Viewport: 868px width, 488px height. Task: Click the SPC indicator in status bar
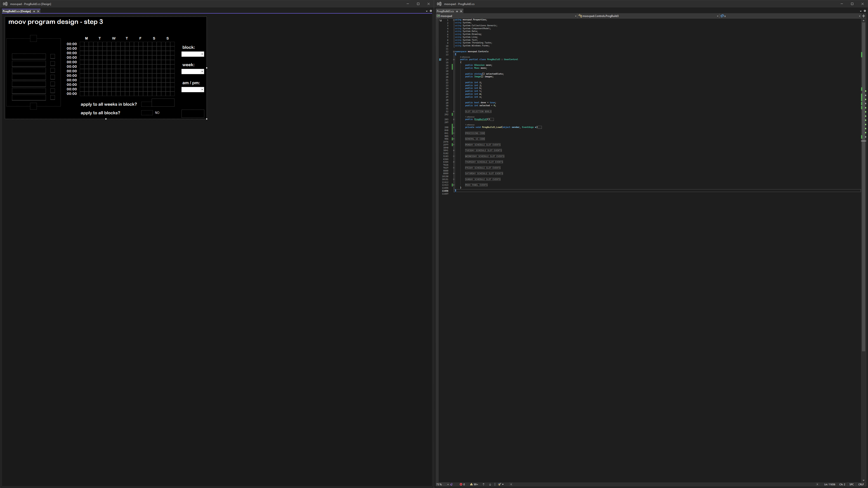pos(851,484)
